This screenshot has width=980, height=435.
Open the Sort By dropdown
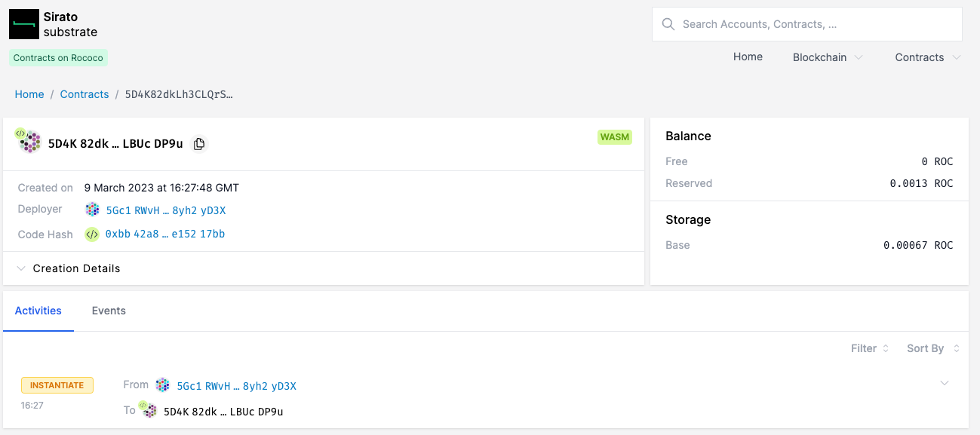[x=932, y=348]
